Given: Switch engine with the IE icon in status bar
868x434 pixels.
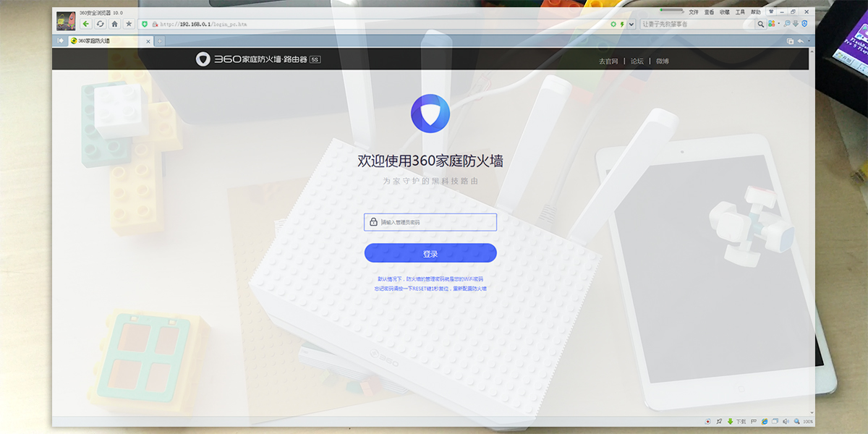Looking at the screenshot, I should point(765,421).
